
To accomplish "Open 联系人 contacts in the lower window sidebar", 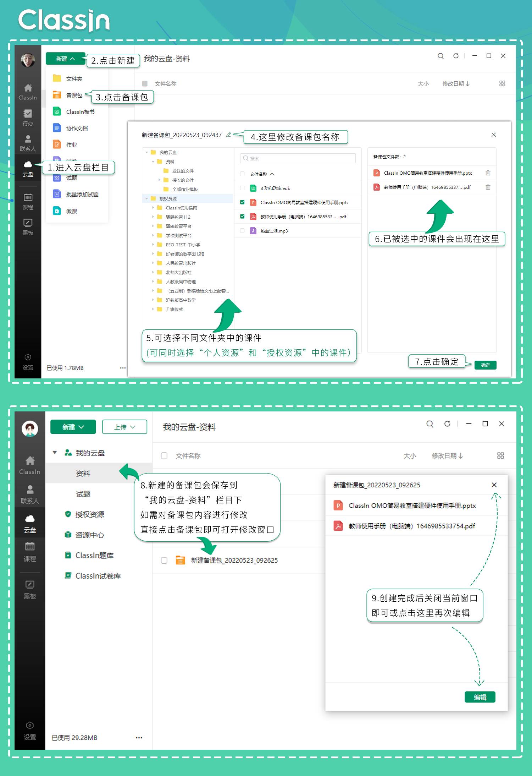I will (30, 494).
